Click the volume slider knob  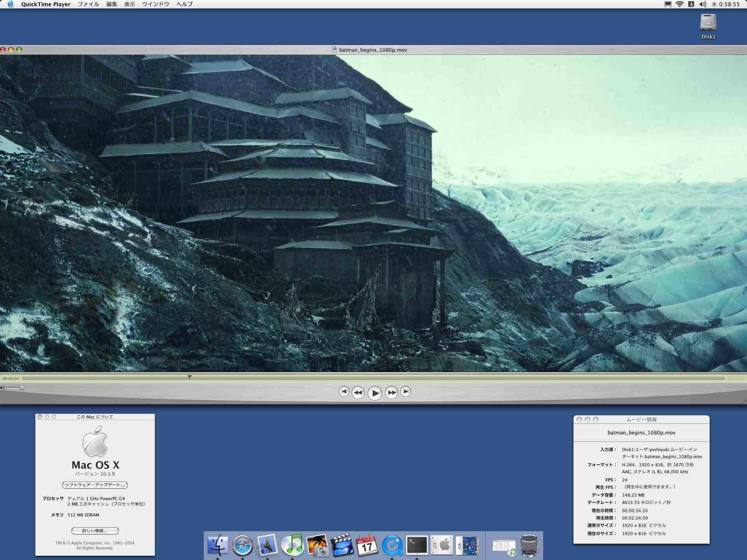(22, 388)
